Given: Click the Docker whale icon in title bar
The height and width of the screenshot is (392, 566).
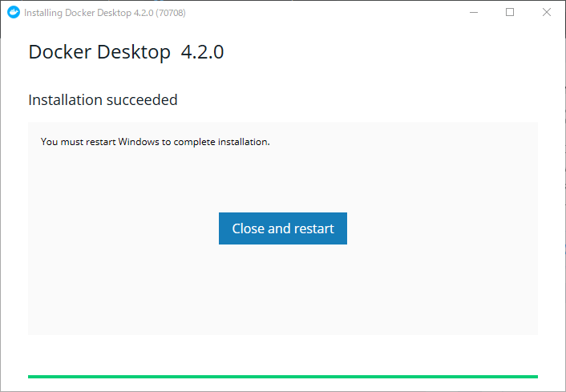Looking at the screenshot, I should (x=14, y=12).
